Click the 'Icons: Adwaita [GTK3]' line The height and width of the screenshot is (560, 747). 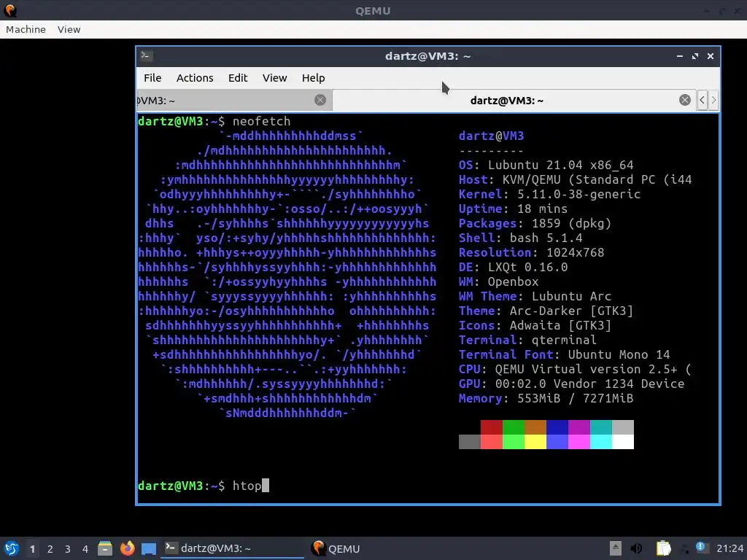pyautogui.click(x=535, y=326)
